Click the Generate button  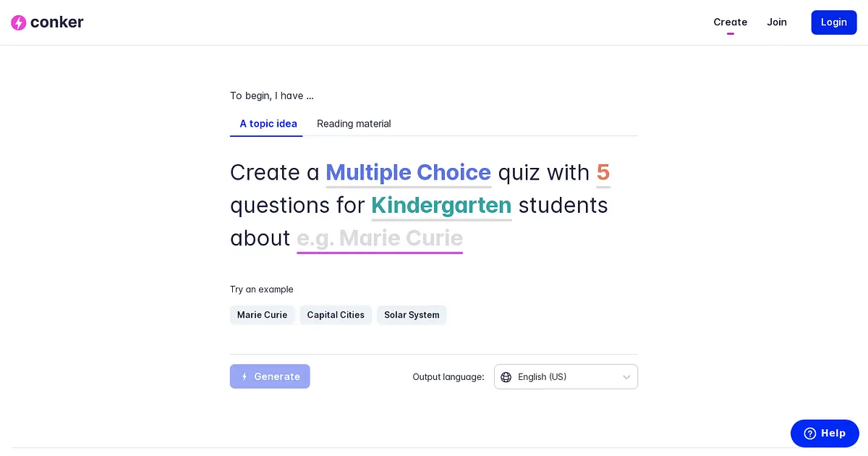tap(270, 376)
